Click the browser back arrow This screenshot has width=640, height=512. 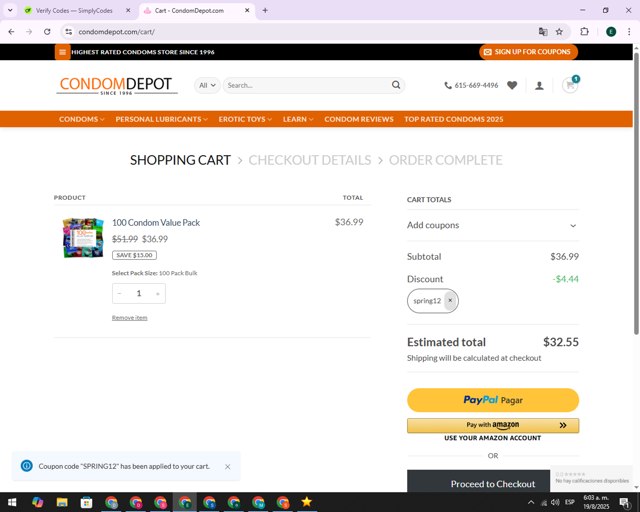point(11,31)
